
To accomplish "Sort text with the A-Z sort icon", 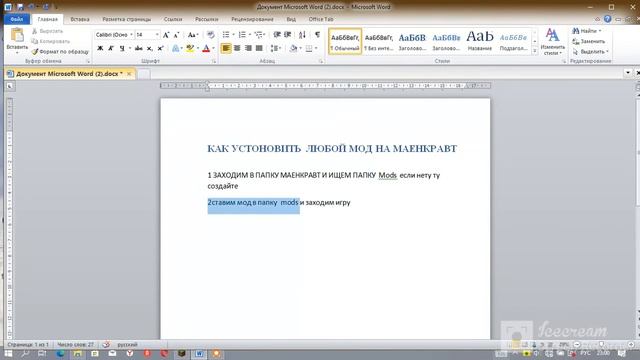I will coord(302,35).
